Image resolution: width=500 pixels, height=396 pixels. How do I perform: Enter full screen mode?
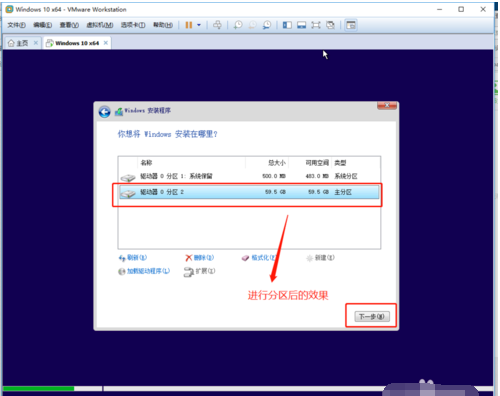[x=316, y=25]
